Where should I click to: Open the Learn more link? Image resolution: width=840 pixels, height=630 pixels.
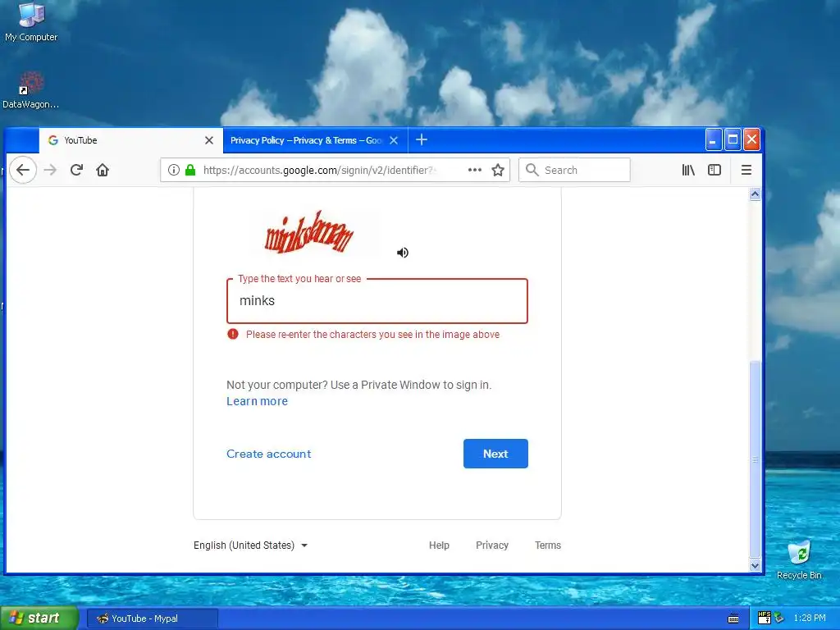257,401
